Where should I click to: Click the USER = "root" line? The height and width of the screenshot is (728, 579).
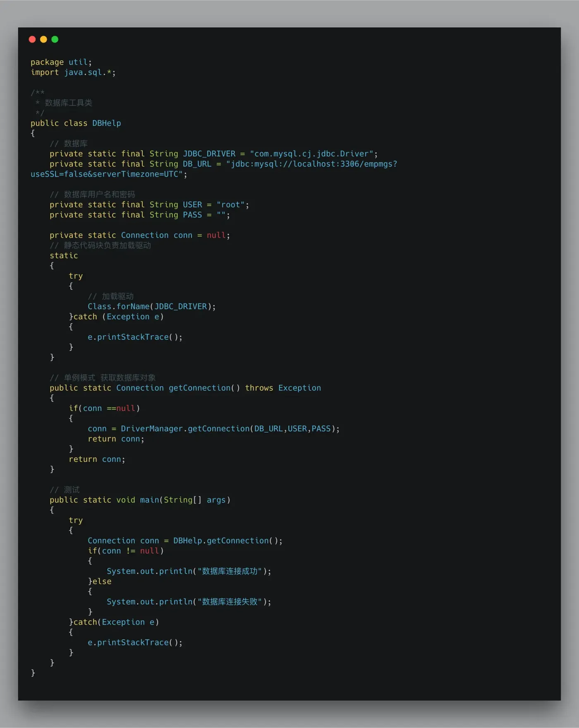tap(149, 205)
